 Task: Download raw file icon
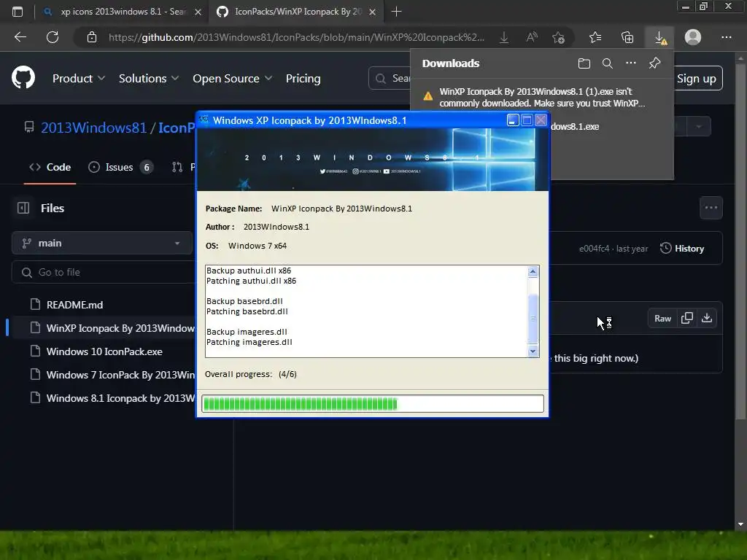(x=707, y=318)
